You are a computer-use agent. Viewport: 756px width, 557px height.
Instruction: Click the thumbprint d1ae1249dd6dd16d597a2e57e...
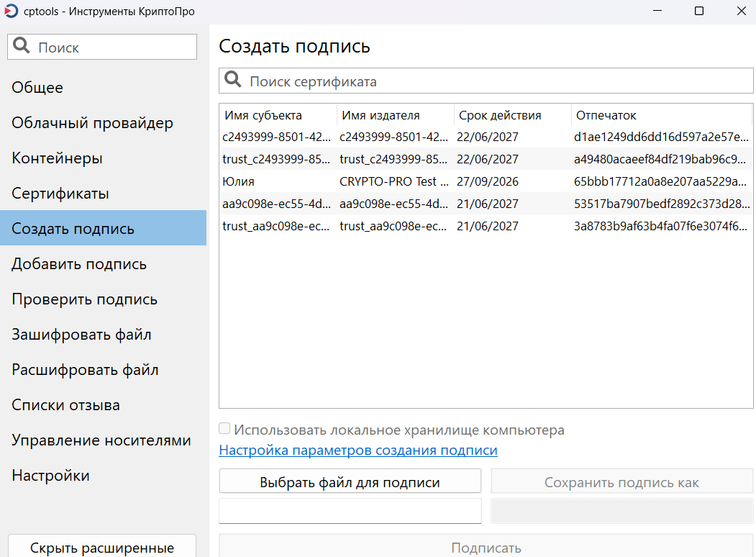click(x=660, y=137)
